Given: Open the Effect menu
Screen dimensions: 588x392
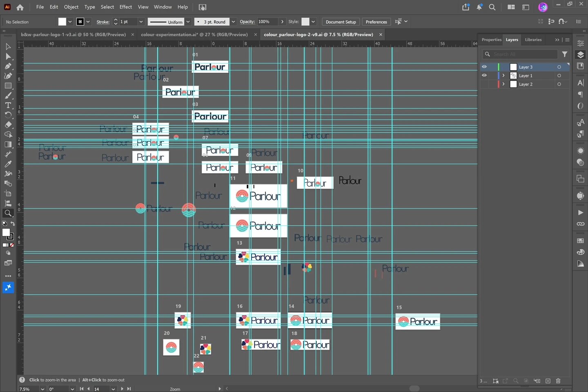Looking at the screenshot, I should 126,7.
